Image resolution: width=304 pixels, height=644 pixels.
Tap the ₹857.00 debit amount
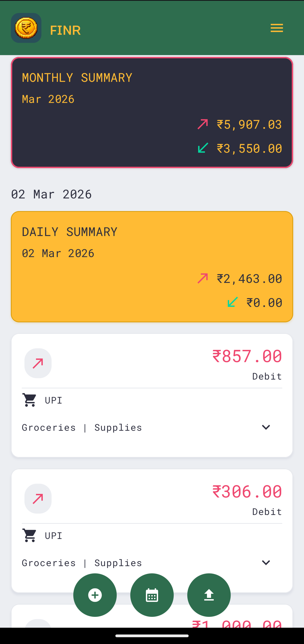point(247,356)
